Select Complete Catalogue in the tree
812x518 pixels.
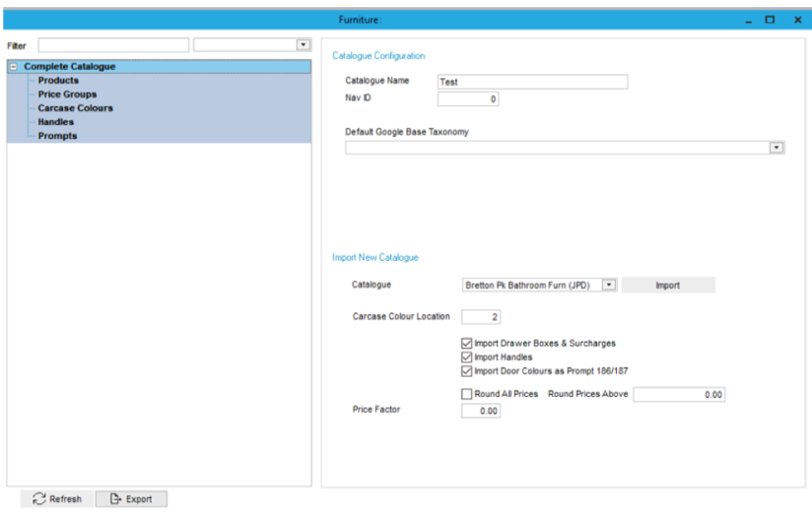click(x=69, y=67)
